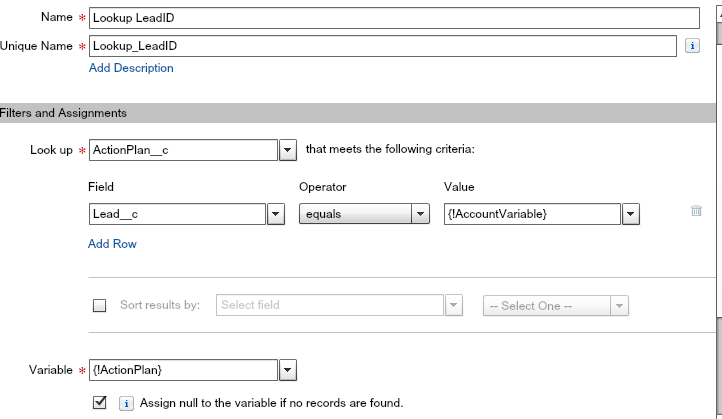Click the Look up ActionPlan__c input
The image size is (722, 419).
[182, 150]
